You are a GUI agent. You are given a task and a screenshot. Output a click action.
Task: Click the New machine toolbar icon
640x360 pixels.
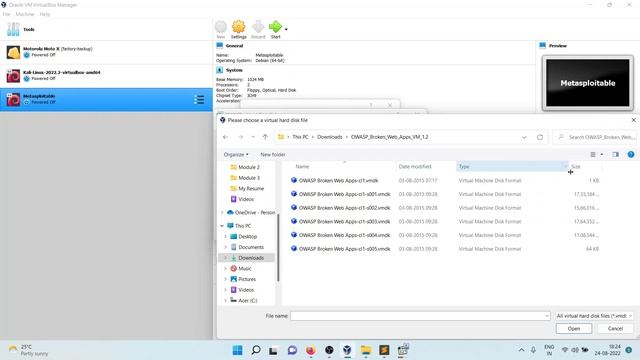[x=221, y=27]
